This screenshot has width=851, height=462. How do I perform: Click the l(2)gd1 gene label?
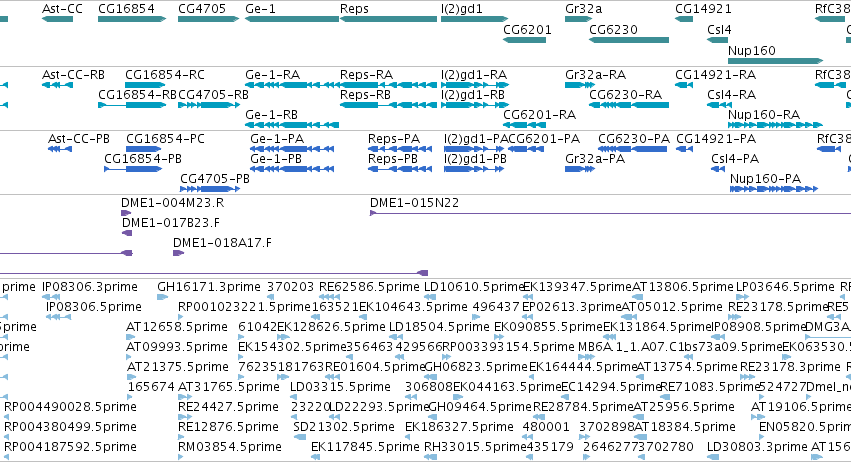coord(462,9)
